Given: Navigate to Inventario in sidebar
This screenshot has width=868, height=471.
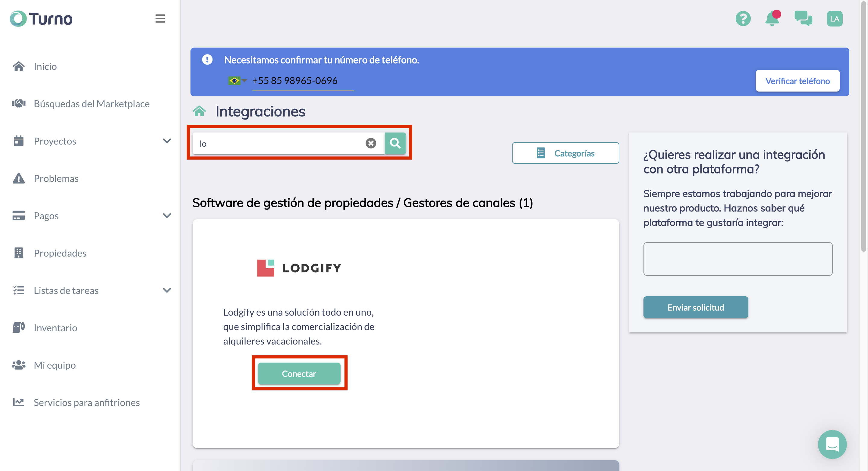Looking at the screenshot, I should coord(55,328).
